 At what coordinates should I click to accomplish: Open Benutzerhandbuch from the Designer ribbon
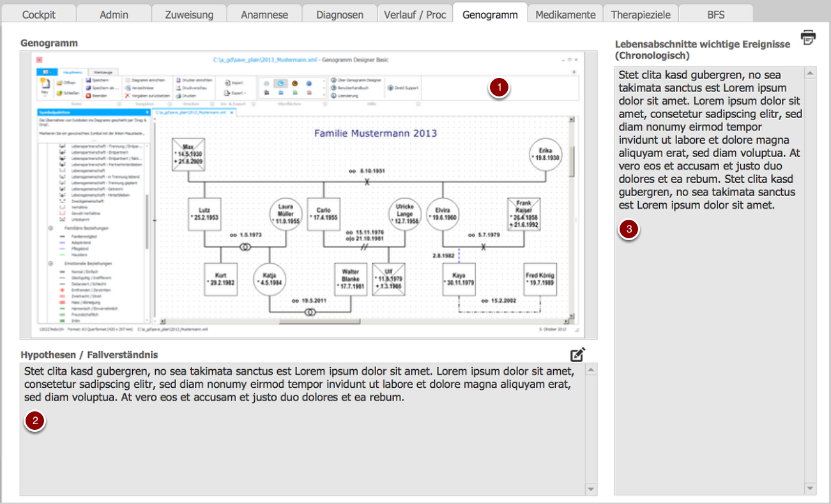349,88
